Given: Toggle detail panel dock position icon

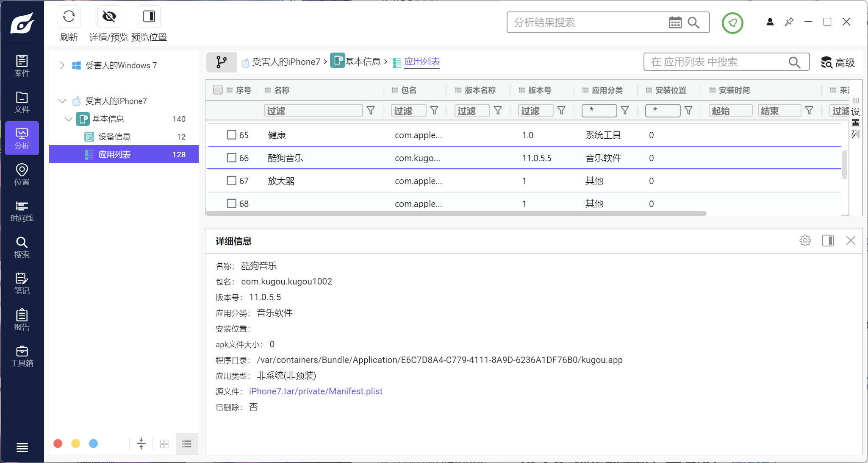Looking at the screenshot, I should click(828, 241).
